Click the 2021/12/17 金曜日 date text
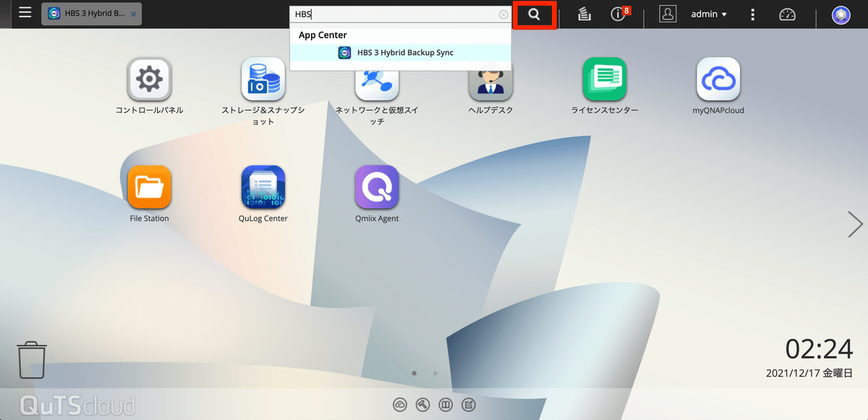 [809, 373]
